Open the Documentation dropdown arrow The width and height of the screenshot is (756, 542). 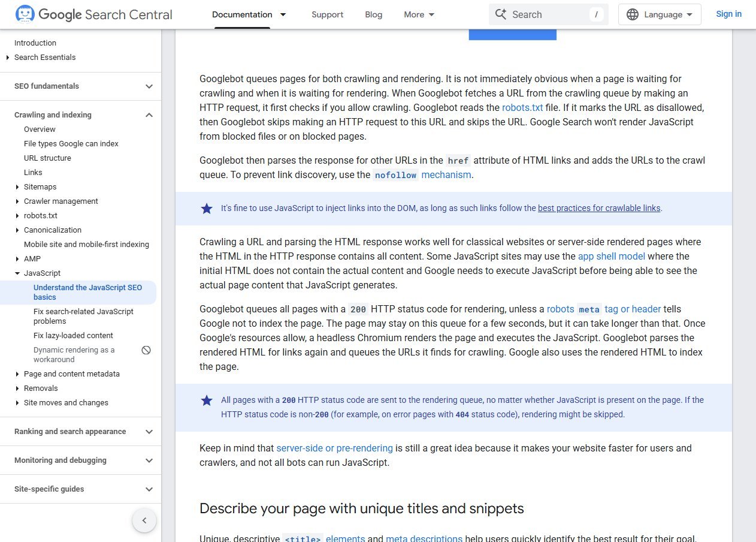(283, 14)
